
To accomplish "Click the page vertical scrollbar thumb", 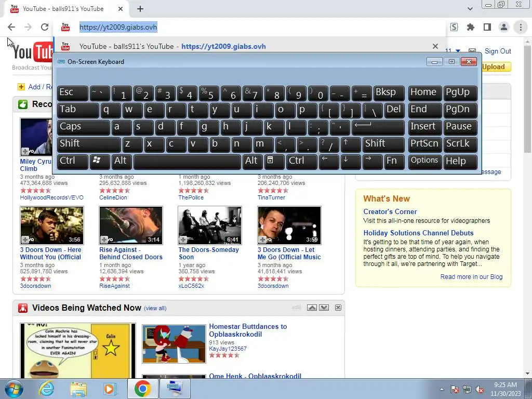I will pyautogui.click(x=528, y=98).
